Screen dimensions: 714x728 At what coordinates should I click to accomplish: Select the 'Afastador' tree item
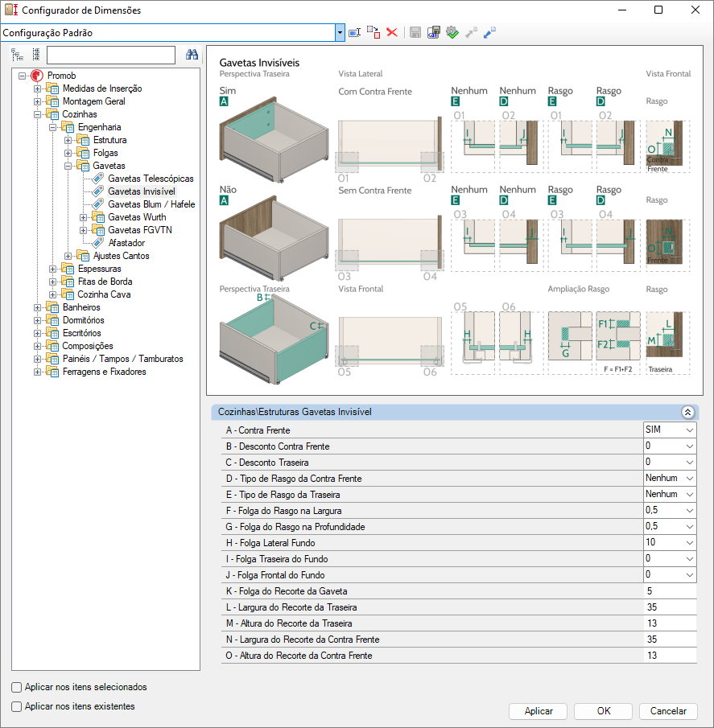[x=126, y=243]
